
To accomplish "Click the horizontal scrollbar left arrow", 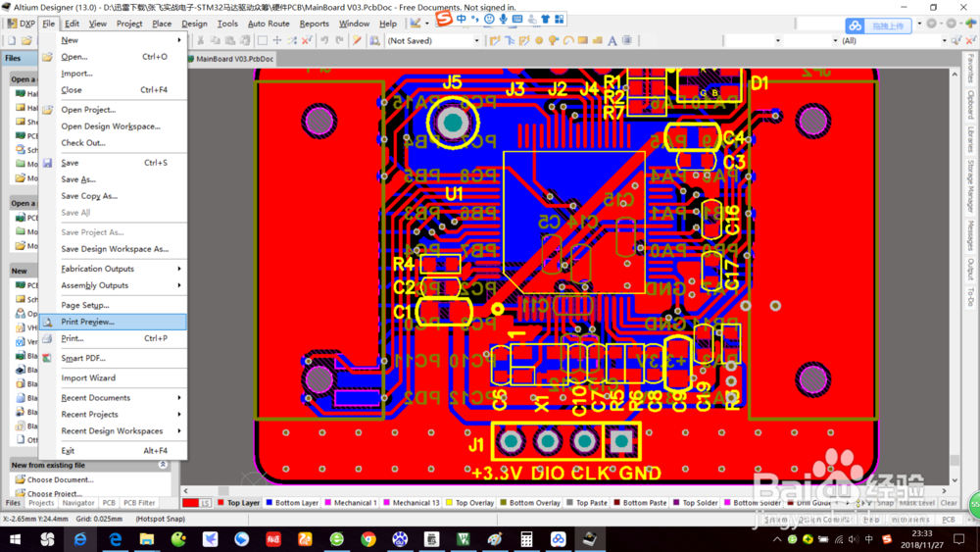I will pyautogui.click(x=185, y=491).
